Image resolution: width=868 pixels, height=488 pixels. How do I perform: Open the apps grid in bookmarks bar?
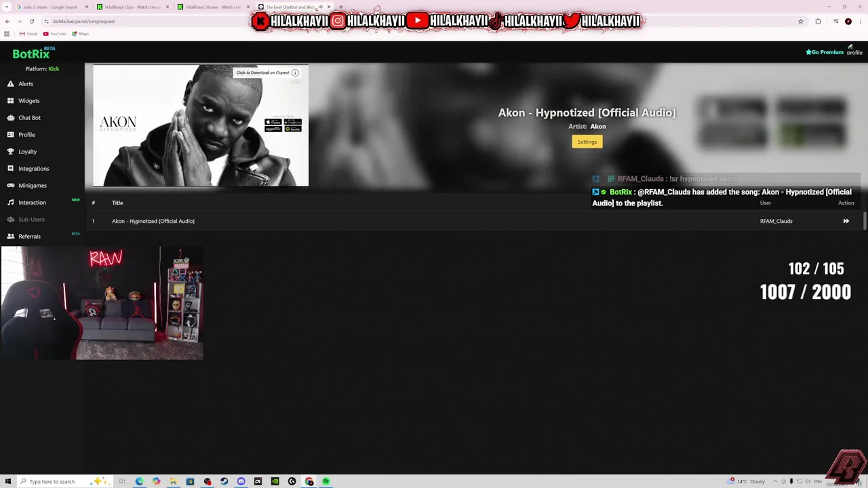click(7, 34)
